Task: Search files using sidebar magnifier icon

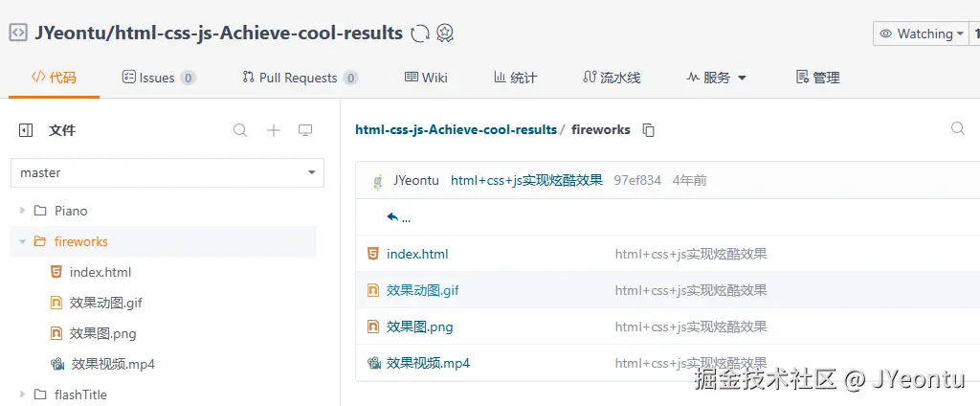Action: pyautogui.click(x=240, y=130)
